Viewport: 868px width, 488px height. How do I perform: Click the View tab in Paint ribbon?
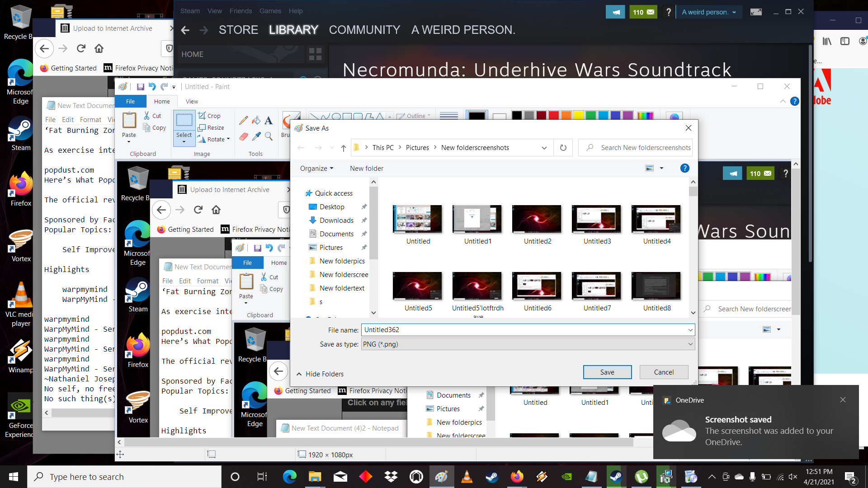tap(191, 101)
